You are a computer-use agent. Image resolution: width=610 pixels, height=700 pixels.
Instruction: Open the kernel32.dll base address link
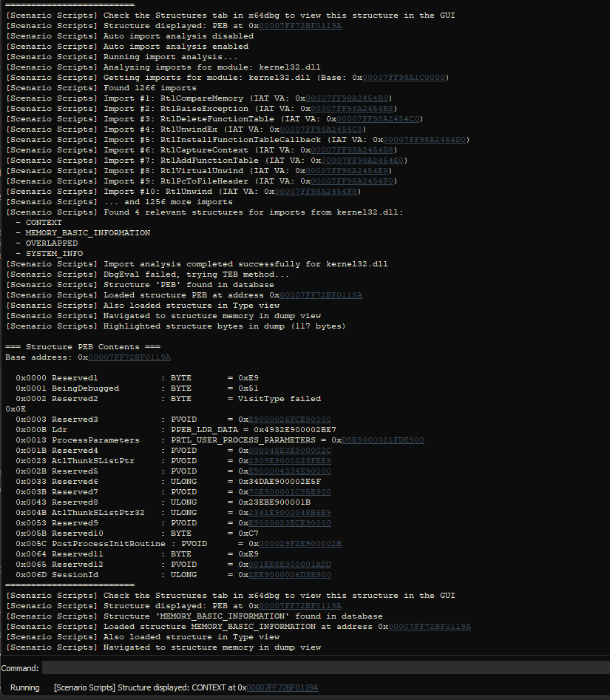click(404, 78)
